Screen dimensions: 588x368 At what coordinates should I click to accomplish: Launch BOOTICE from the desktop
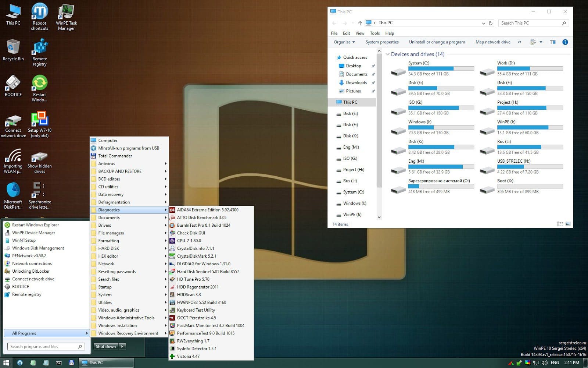pos(13,86)
